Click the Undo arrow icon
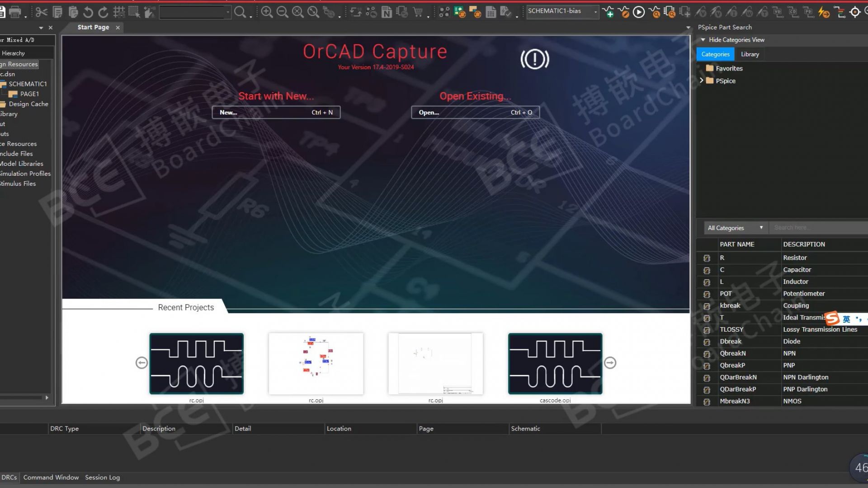This screenshot has width=868, height=488. (88, 12)
